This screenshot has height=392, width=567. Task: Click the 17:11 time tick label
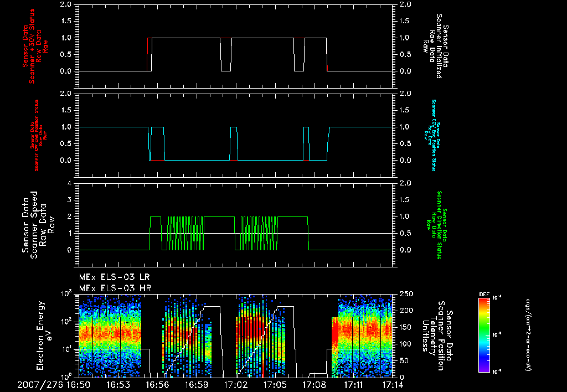point(353,385)
